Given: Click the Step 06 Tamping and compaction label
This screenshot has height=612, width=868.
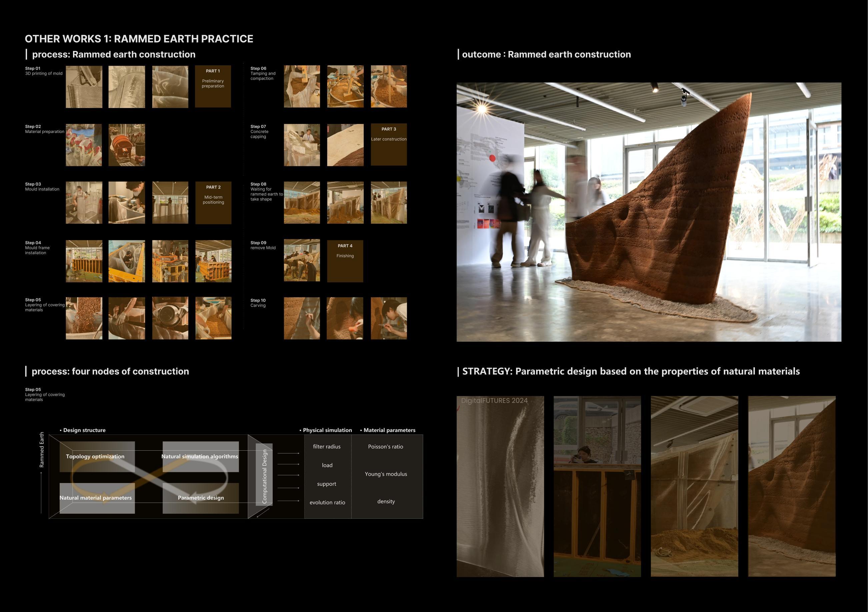Looking at the screenshot, I should (263, 73).
